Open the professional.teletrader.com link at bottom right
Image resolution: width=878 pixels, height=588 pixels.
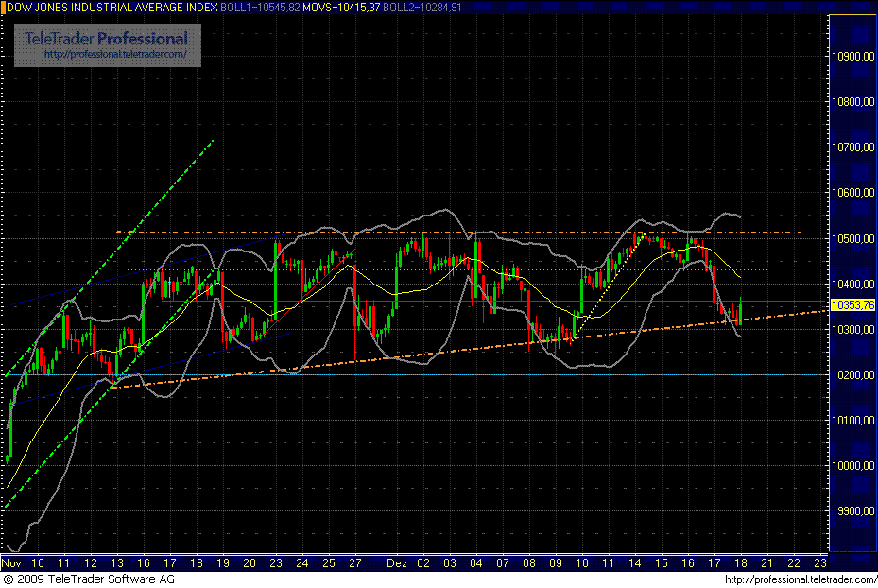point(801,579)
